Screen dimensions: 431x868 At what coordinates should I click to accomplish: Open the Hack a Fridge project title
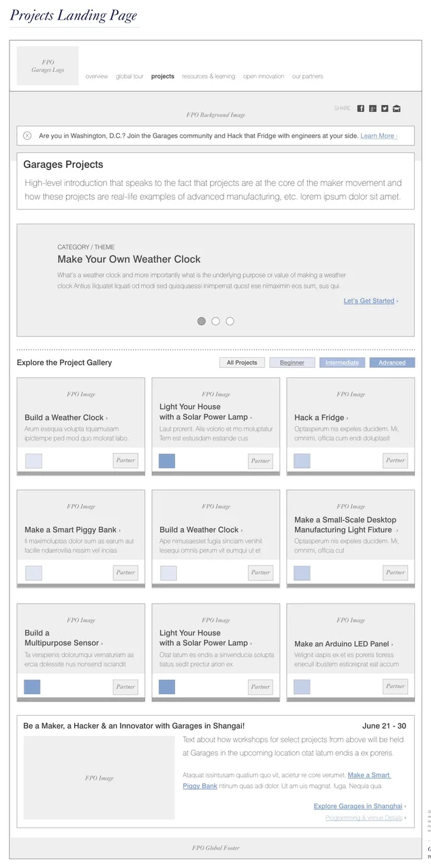point(321,417)
